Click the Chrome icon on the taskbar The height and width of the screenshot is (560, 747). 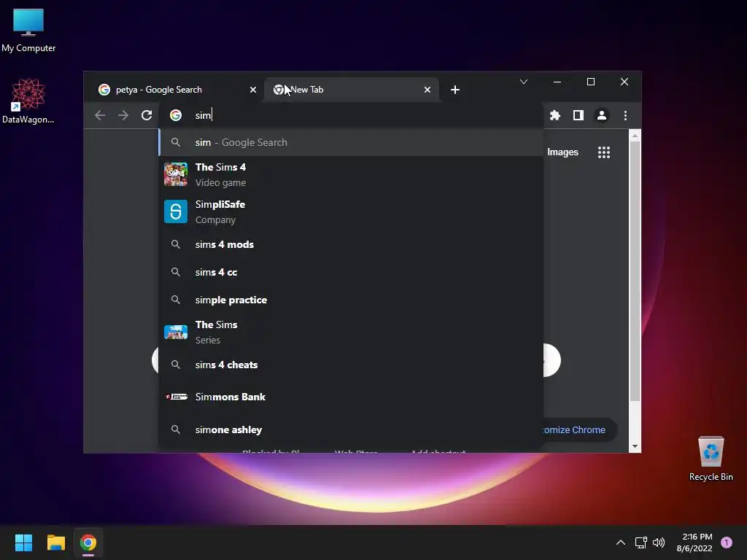pyautogui.click(x=88, y=542)
